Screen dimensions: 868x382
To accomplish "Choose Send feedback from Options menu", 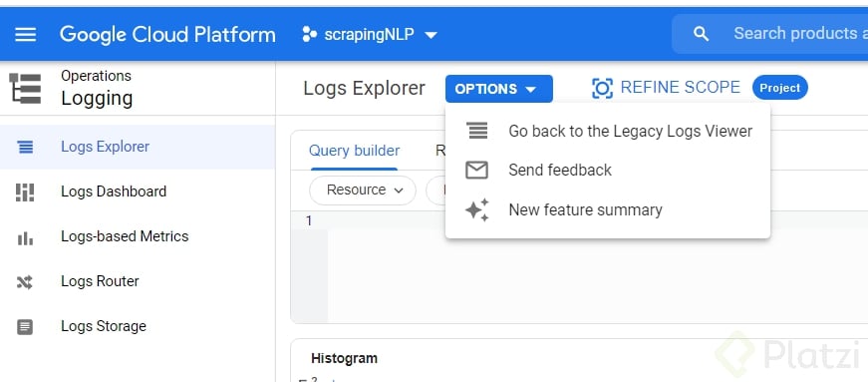I will (x=607, y=171).
